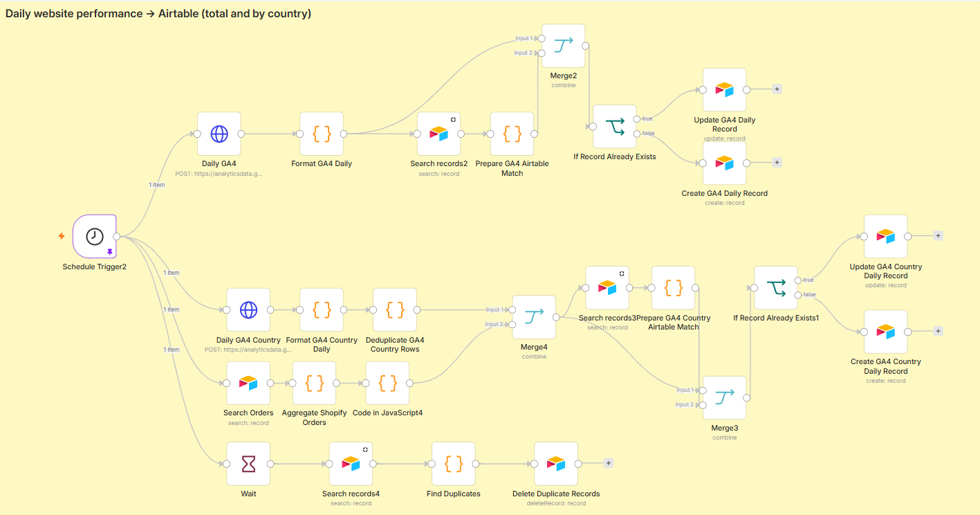Open the Merge4 combine node
This screenshot has height=515, width=980.
point(534,318)
